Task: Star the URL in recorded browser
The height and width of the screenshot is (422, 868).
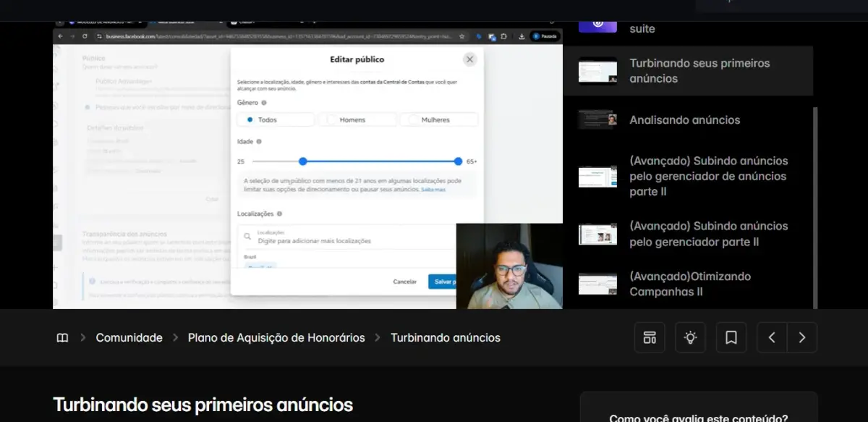Action: tap(461, 36)
